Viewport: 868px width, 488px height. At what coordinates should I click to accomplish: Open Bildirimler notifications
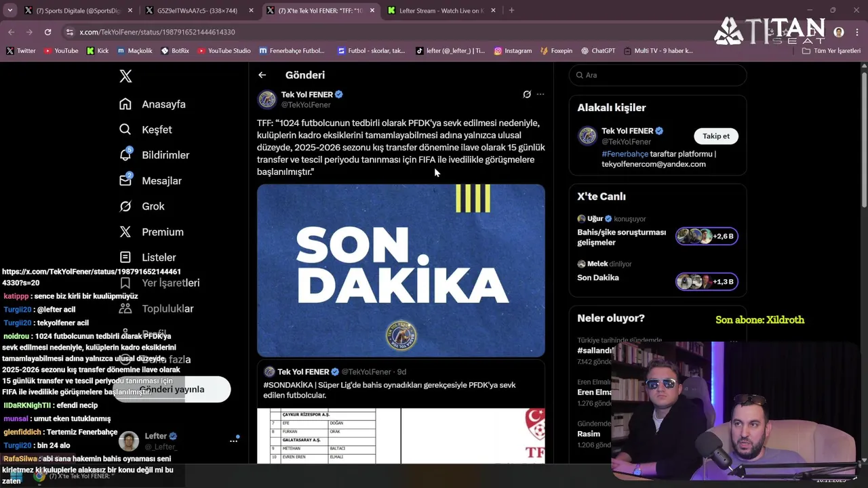[154, 155]
